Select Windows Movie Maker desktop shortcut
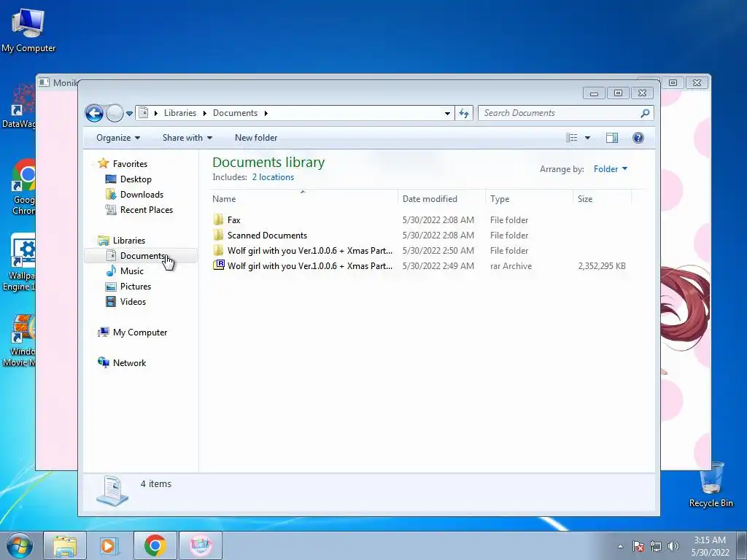747x560 pixels. coord(19,340)
